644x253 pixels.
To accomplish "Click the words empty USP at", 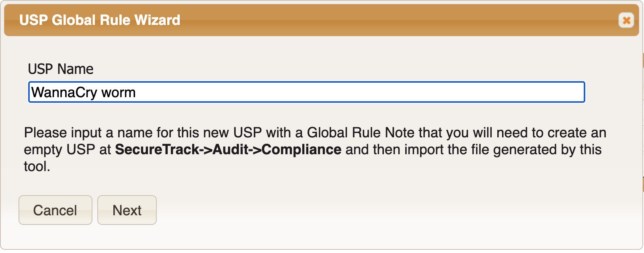I will point(67,150).
